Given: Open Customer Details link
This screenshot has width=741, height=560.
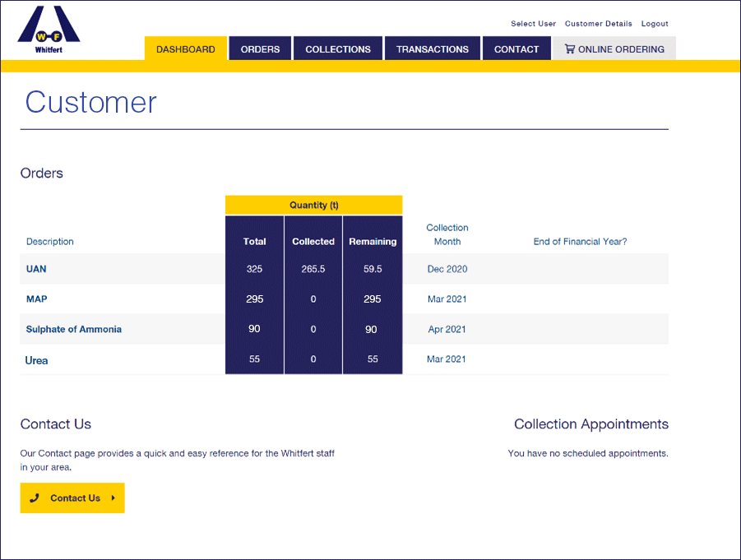Looking at the screenshot, I should pyautogui.click(x=598, y=24).
